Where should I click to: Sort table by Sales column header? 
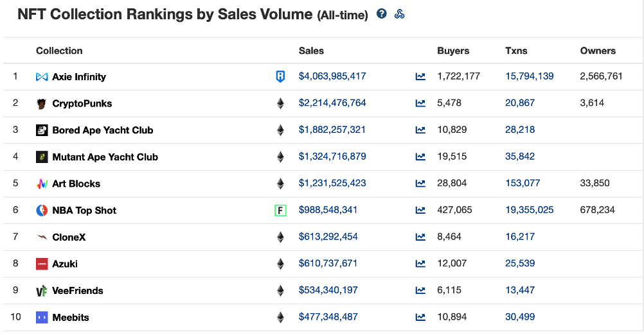pyautogui.click(x=311, y=51)
